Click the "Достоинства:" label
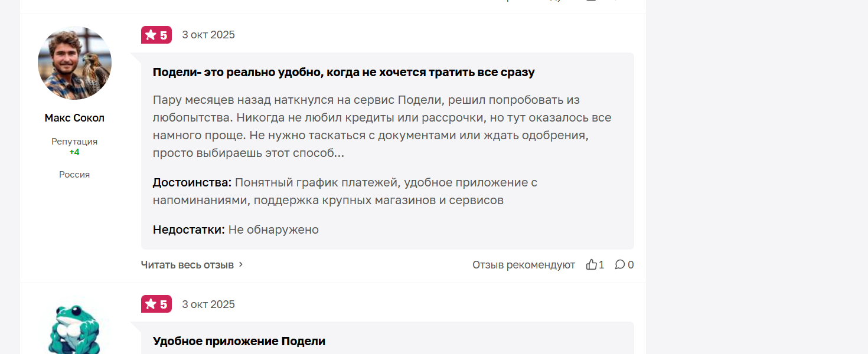868x354 pixels. click(192, 182)
